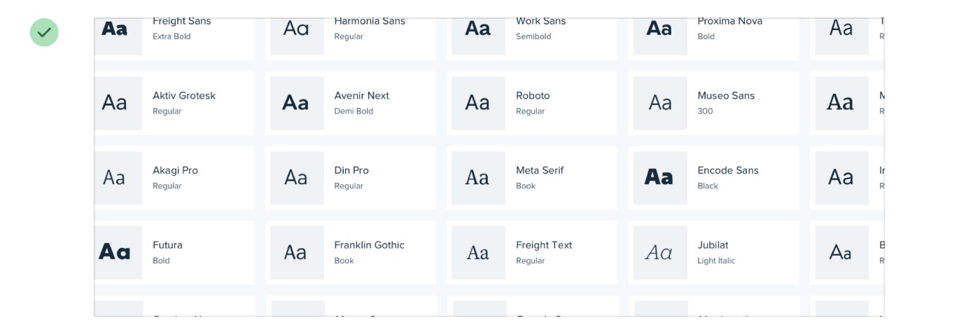Click the Work Sans Aa preview tile
This screenshot has height=330, width=980.
pyautogui.click(x=478, y=29)
